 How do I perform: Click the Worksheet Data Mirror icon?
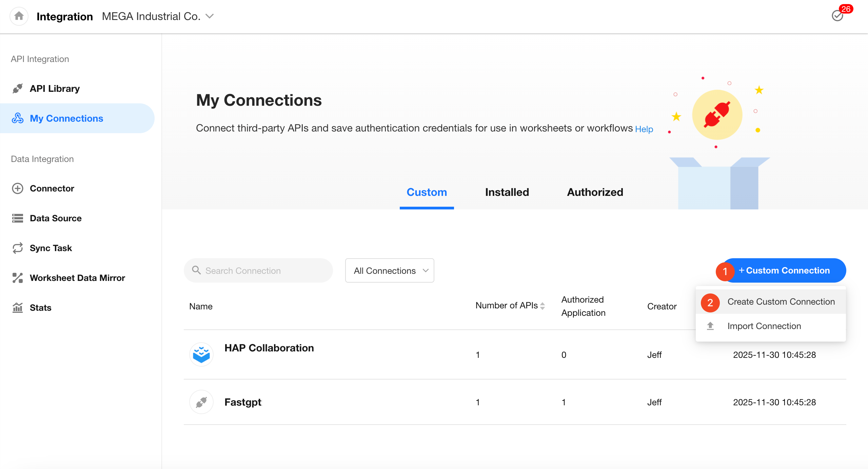click(18, 278)
